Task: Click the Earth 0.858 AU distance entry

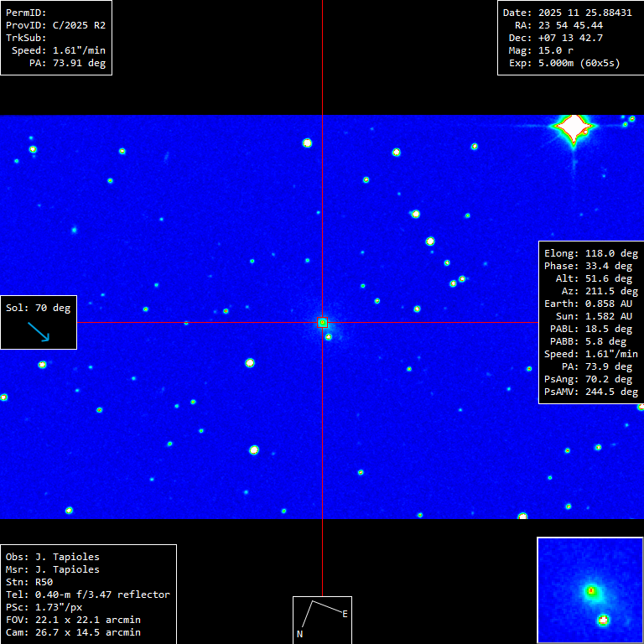Action: click(591, 304)
